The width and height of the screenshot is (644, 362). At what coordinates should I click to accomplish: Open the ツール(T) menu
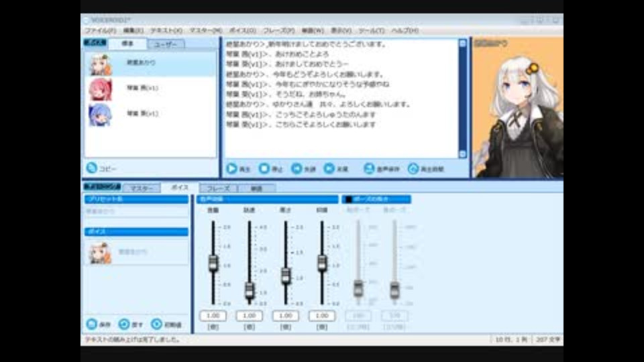(371, 31)
